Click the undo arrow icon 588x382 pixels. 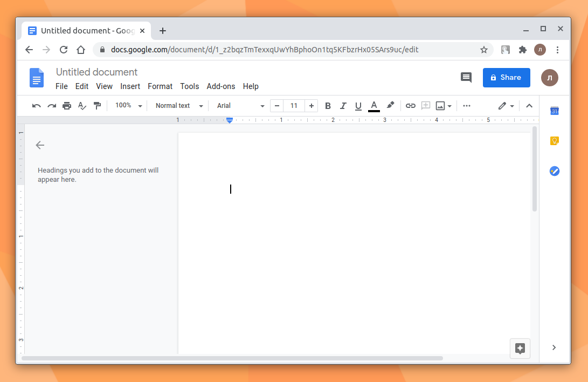click(x=36, y=106)
